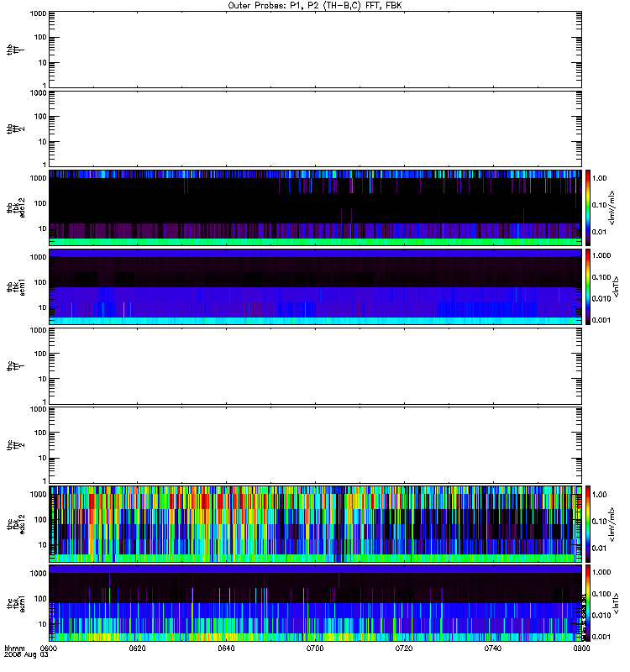Select the empty thb fff 2 panel
The width and height of the screenshot is (630, 672).
(x=315, y=129)
